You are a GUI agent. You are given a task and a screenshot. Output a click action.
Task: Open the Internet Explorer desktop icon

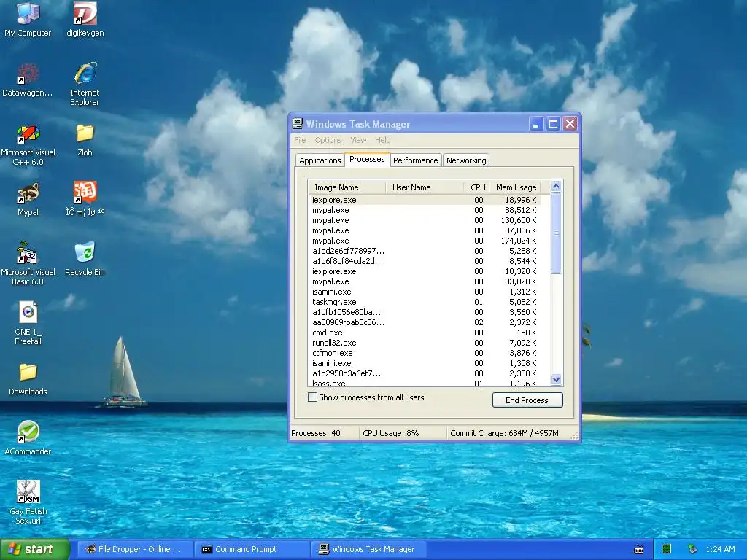click(x=85, y=84)
